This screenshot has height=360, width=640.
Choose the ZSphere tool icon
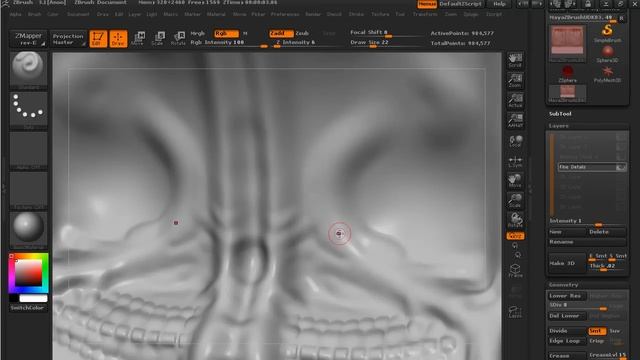pyautogui.click(x=567, y=74)
